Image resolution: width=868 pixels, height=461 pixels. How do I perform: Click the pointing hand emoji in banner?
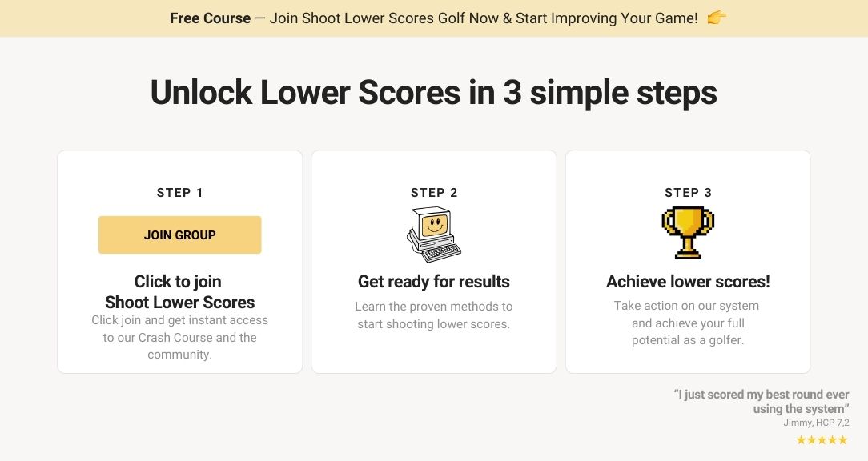click(717, 18)
